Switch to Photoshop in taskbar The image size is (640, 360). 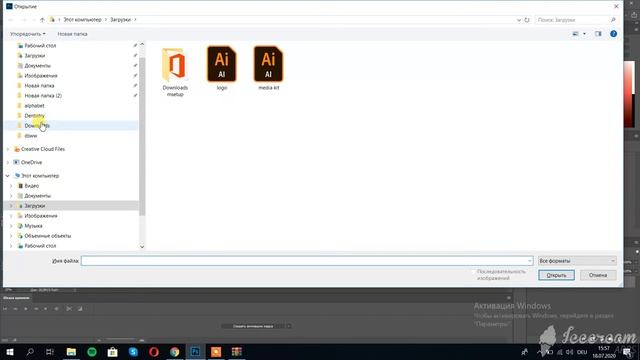pyautogui.click(x=196, y=352)
